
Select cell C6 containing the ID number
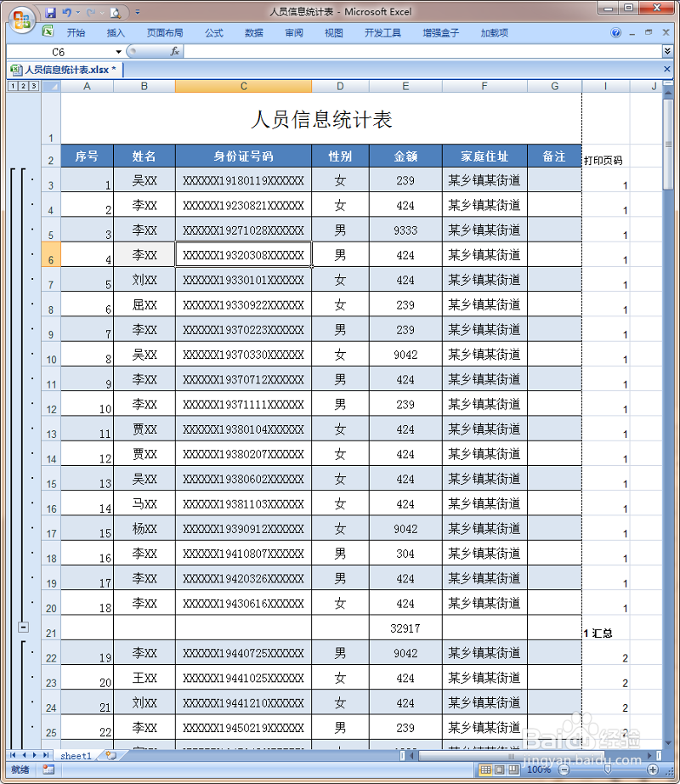coord(243,254)
